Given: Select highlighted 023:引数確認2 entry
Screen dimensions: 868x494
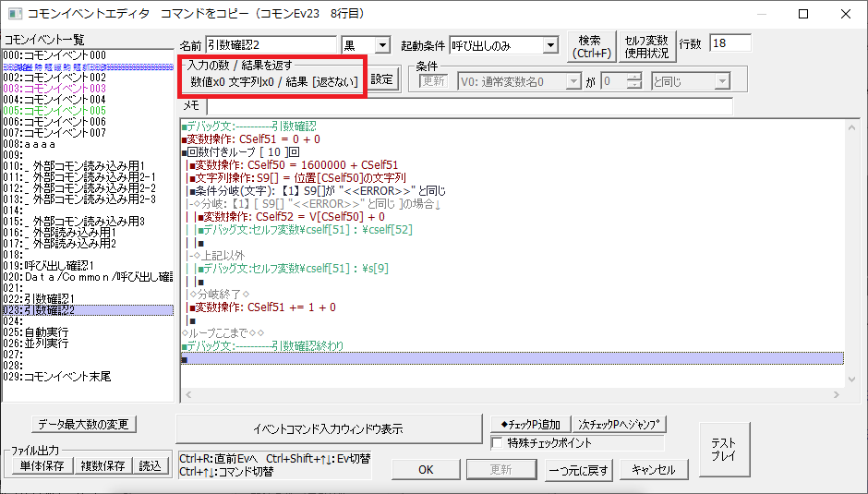Looking at the screenshot, I should point(88,310).
